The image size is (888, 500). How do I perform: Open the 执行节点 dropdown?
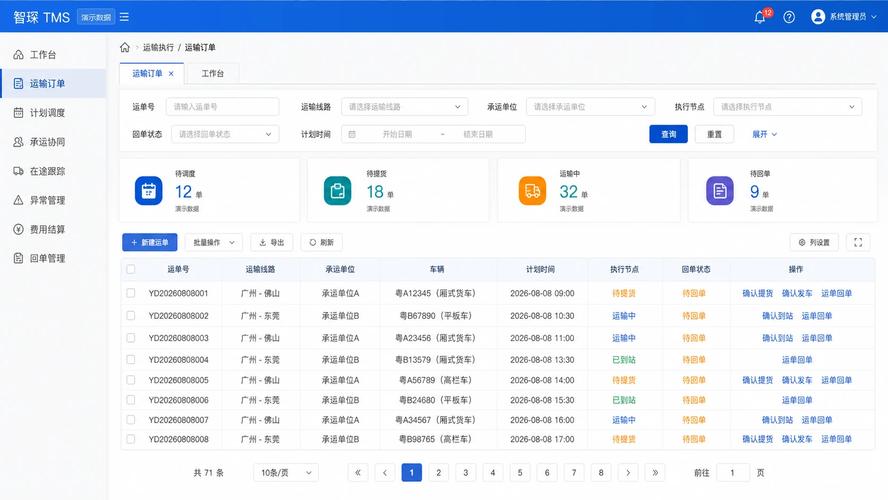(x=787, y=106)
